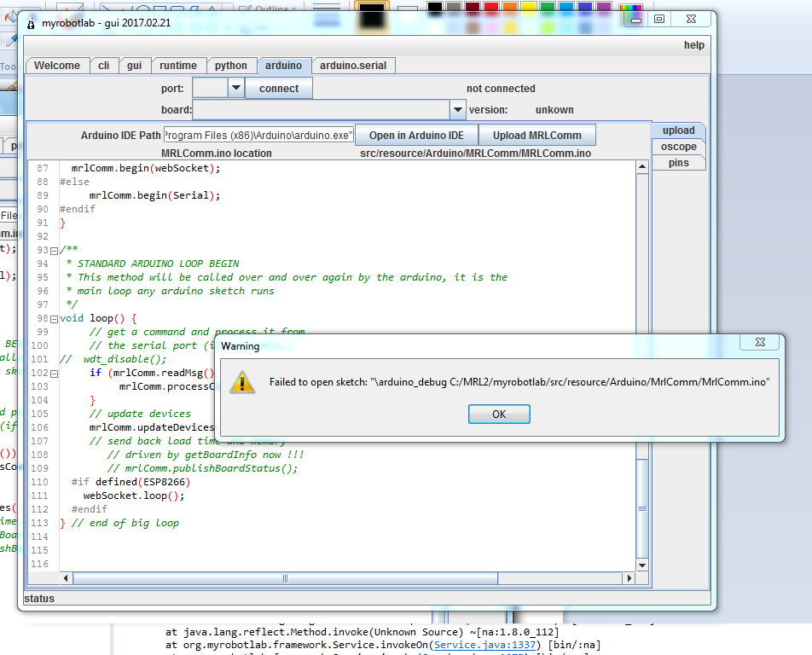Click the connect button

pyautogui.click(x=279, y=89)
